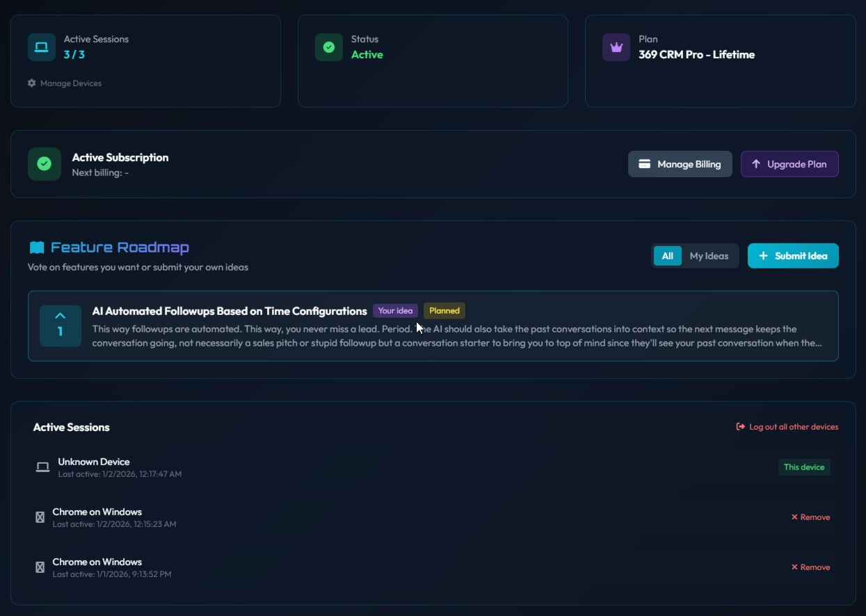This screenshot has height=616, width=866.
Task: Click the first Chrome on Windows browser icon
Action: [x=40, y=517]
